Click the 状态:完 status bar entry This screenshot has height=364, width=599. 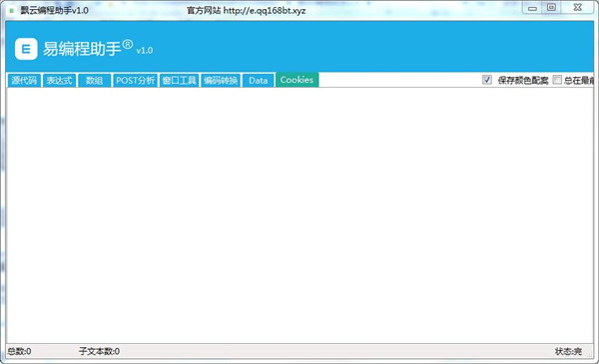point(568,351)
